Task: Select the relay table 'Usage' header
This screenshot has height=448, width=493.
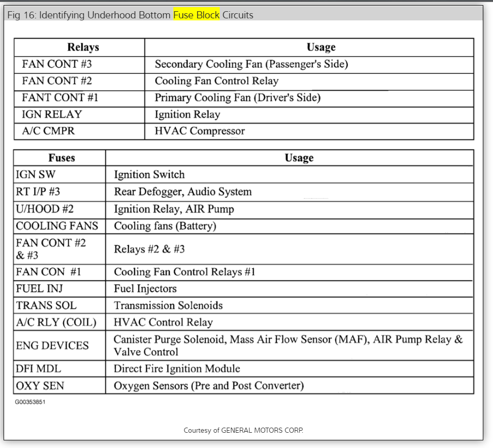Action: tap(309, 47)
